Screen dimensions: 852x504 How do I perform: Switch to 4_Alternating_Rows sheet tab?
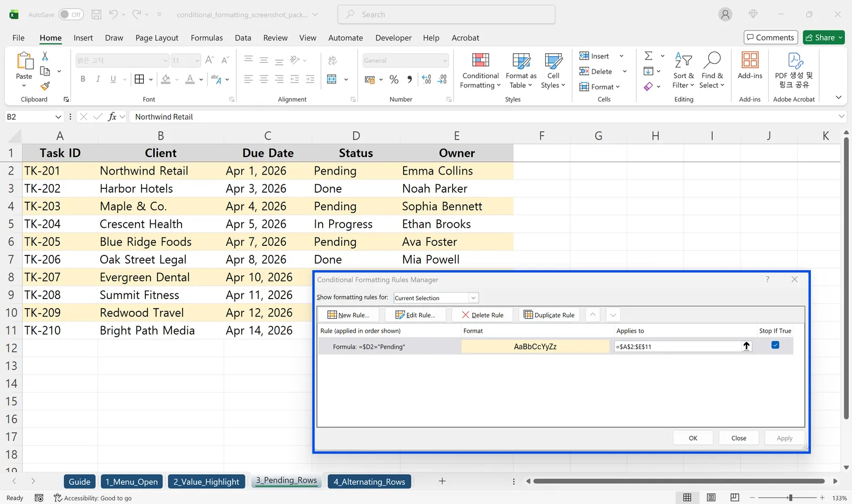pos(369,482)
